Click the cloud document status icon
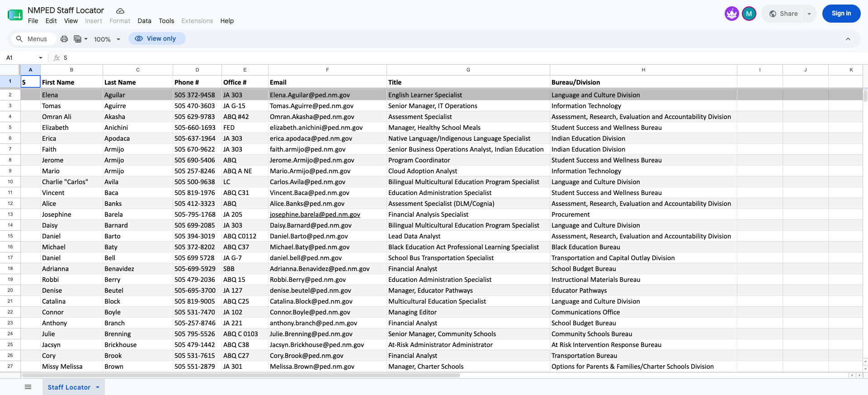This screenshot has height=395, width=868. coord(120,11)
